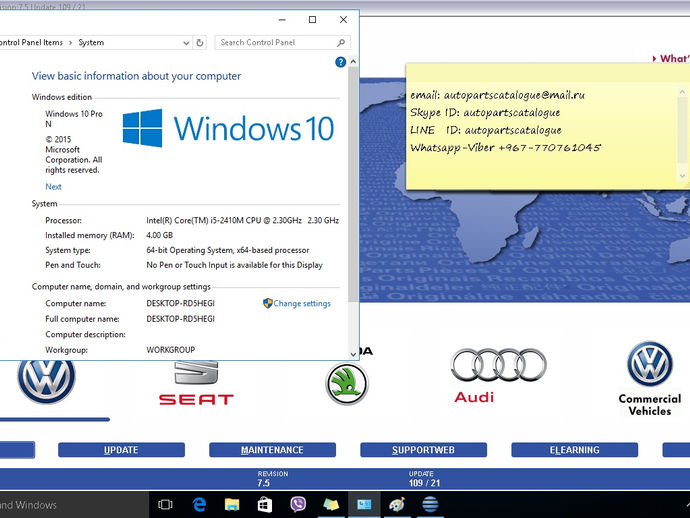Image resolution: width=690 pixels, height=518 pixels.
Task: Switch to the ETKA globe taskbar icon
Action: click(430, 504)
